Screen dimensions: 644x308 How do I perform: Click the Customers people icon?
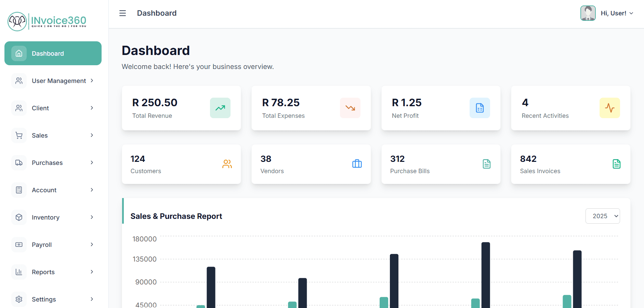point(227,164)
